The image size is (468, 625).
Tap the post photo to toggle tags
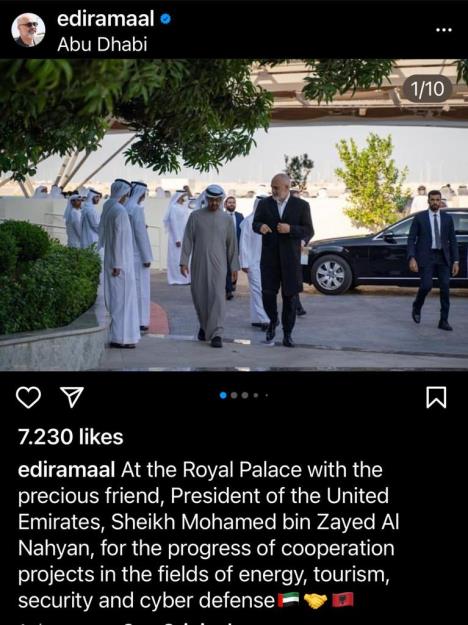pyautogui.click(x=234, y=215)
